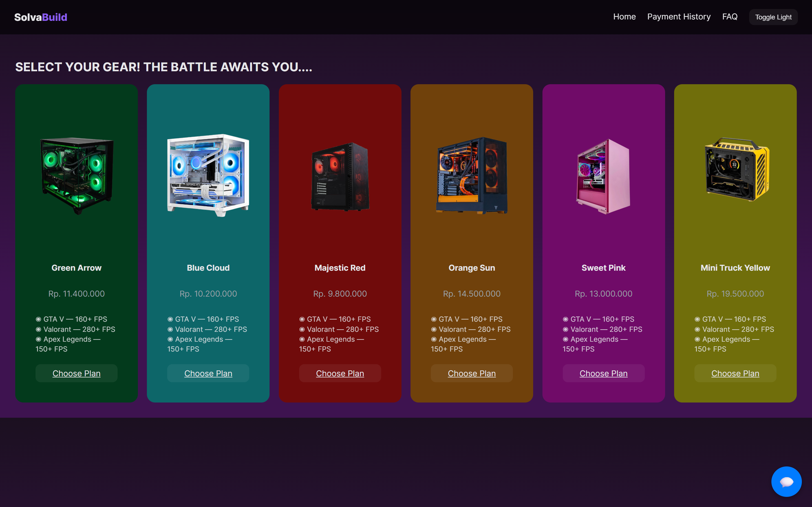The height and width of the screenshot is (507, 812).
Task: Choose the Orange Sun plan
Action: (471, 373)
